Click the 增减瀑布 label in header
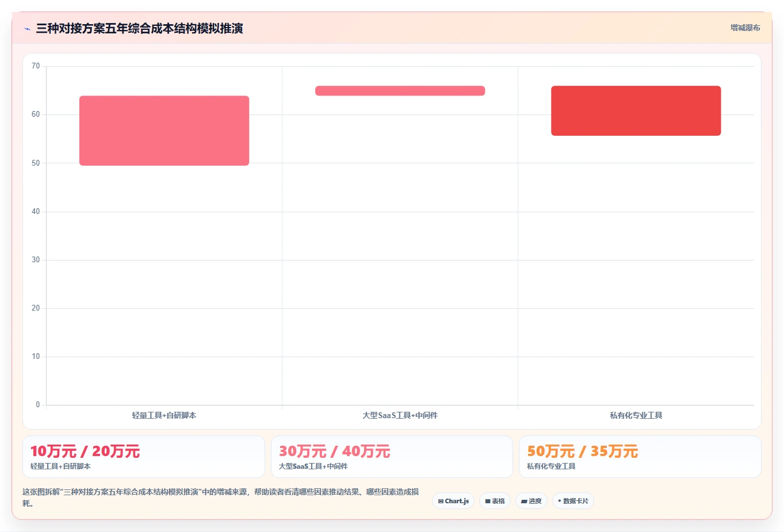The width and height of the screenshot is (784, 532). coord(745,28)
